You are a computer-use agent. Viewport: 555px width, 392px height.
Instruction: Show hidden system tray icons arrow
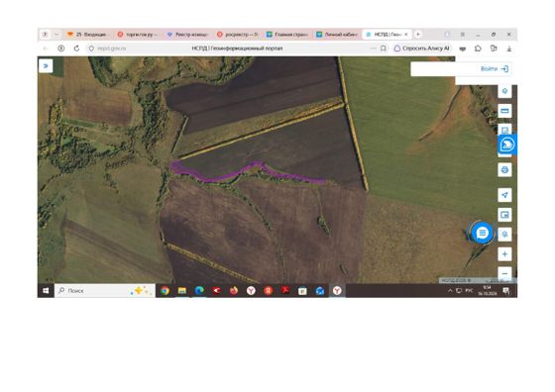pos(450,291)
